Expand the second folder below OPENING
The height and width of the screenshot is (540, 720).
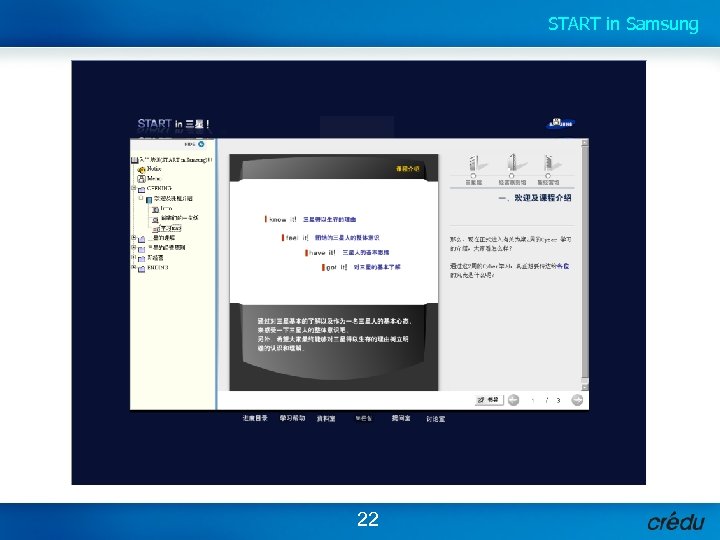click(134, 237)
